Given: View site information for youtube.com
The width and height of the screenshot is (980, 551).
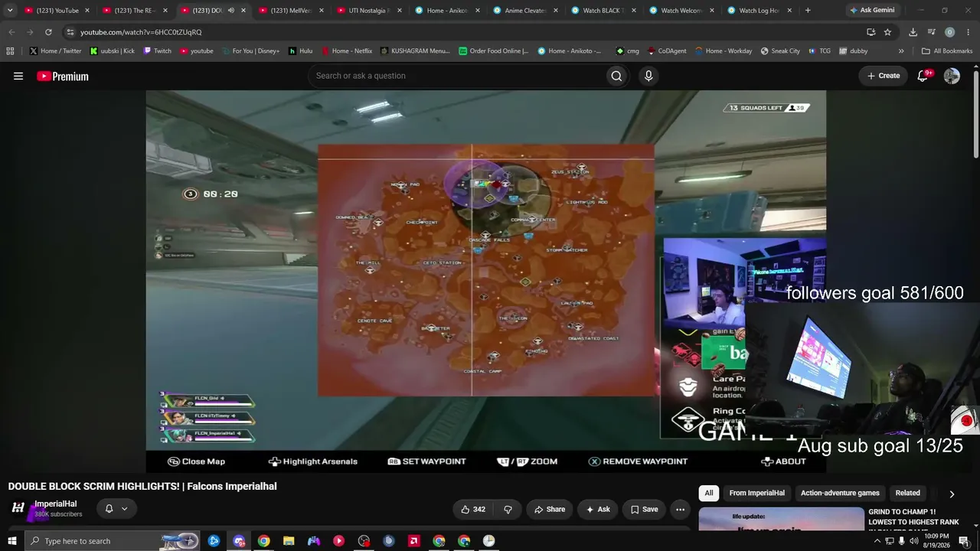Looking at the screenshot, I should coord(70,32).
